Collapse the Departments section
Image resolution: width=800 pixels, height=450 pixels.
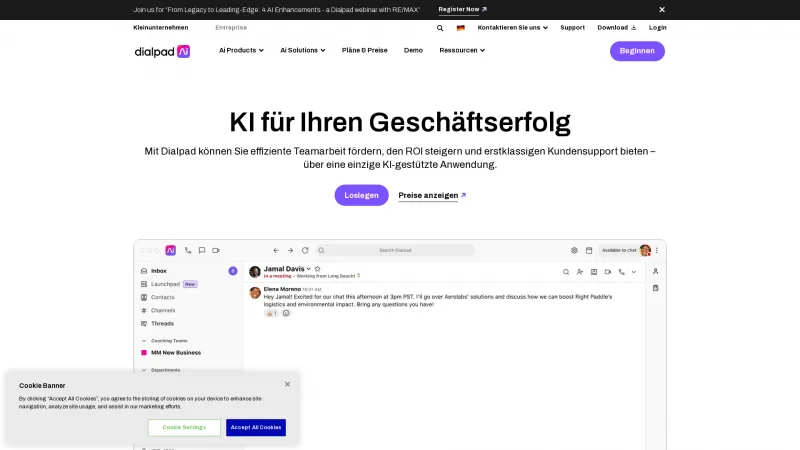coord(144,370)
